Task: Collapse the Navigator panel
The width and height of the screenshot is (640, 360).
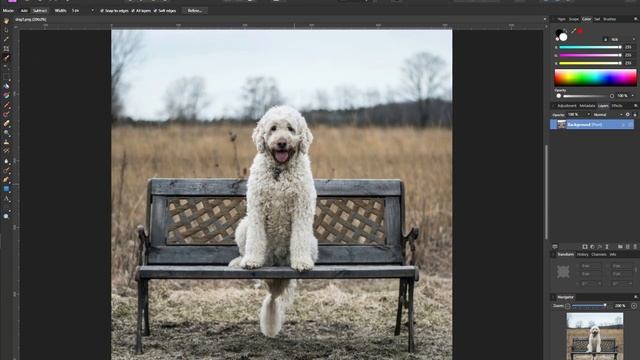Action: pyautogui.click(x=554, y=297)
